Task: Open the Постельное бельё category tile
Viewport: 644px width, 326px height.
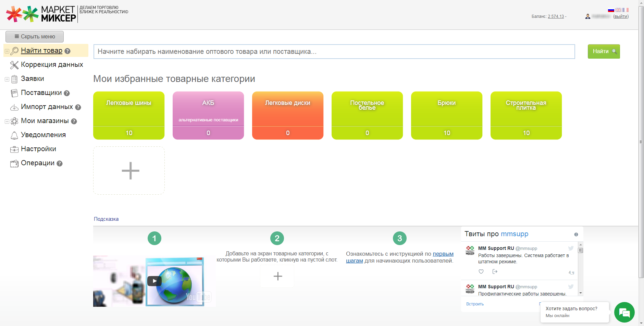Action: 367,116
